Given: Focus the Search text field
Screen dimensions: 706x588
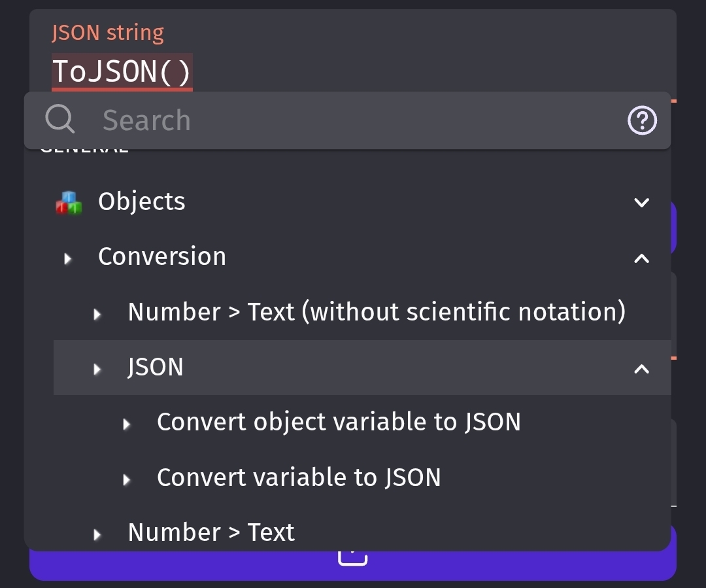Looking at the screenshot, I should tap(353, 121).
